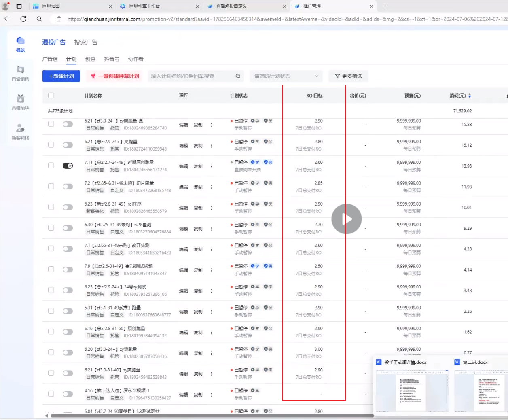The image size is (508, 420).
Task: Enable the switch for the 6.23 roi排序 plan
Action: point(68,207)
